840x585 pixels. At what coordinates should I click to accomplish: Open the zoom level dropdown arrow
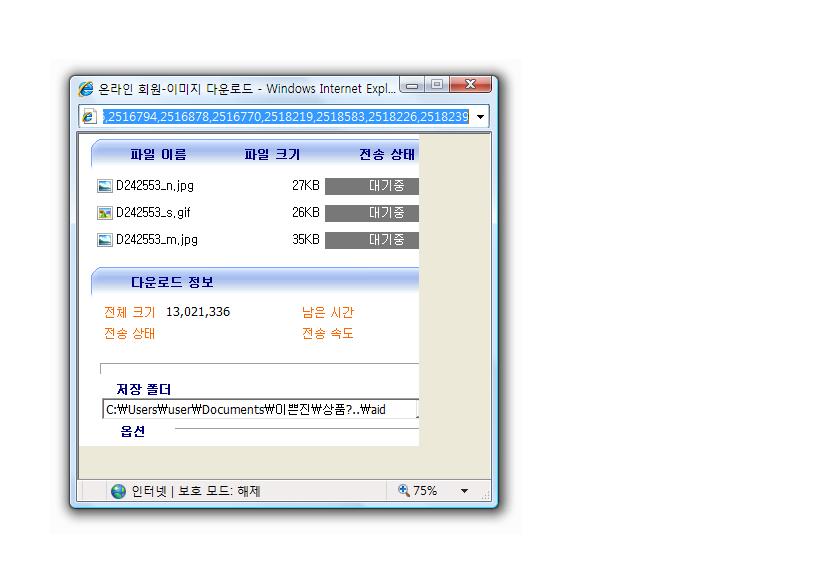464,491
